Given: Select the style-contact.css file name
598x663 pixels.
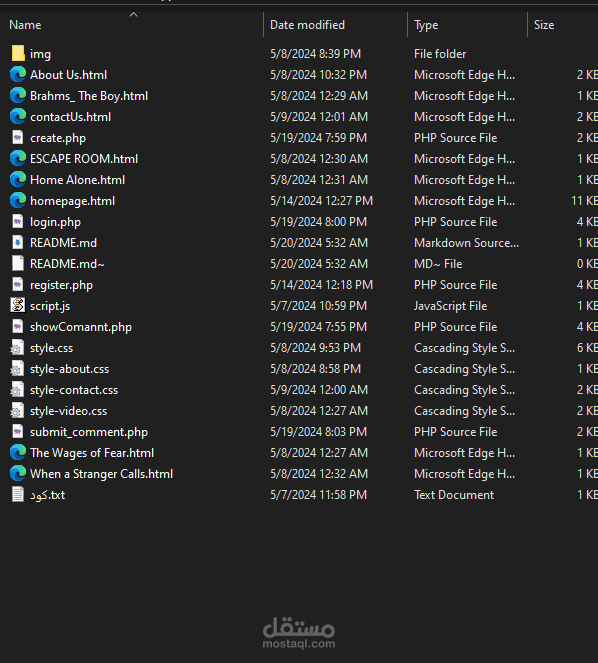Looking at the screenshot, I should [x=74, y=390].
